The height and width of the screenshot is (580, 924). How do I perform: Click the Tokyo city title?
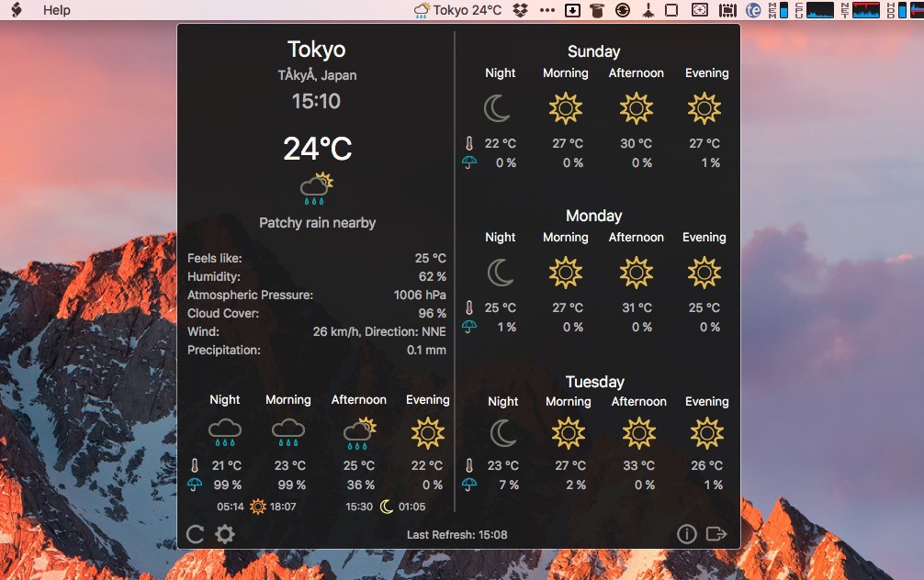point(317,50)
